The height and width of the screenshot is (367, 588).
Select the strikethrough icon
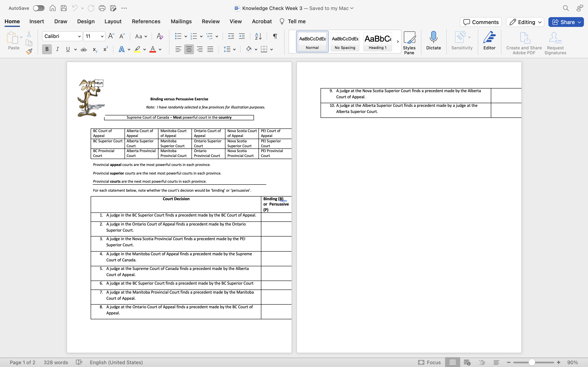coord(84,49)
